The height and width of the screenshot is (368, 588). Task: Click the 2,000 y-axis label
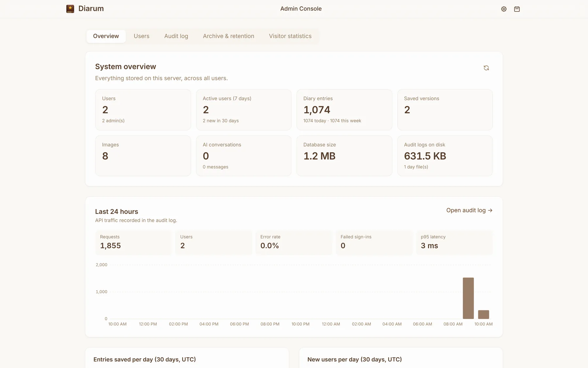[x=101, y=265]
